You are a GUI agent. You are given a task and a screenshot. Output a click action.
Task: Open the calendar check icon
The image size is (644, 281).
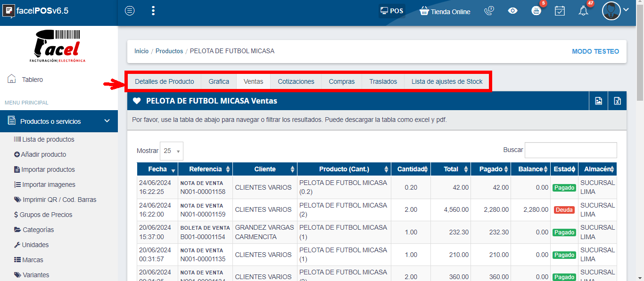pyautogui.click(x=560, y=11)
